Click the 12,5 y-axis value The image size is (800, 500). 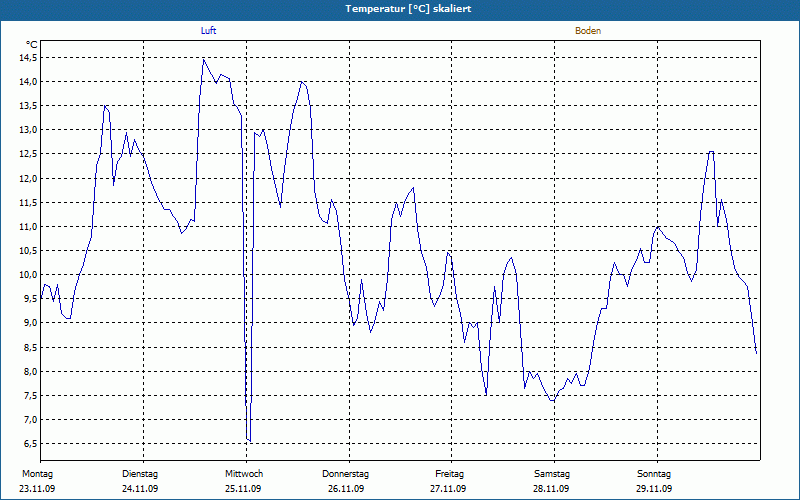[29, 154]
